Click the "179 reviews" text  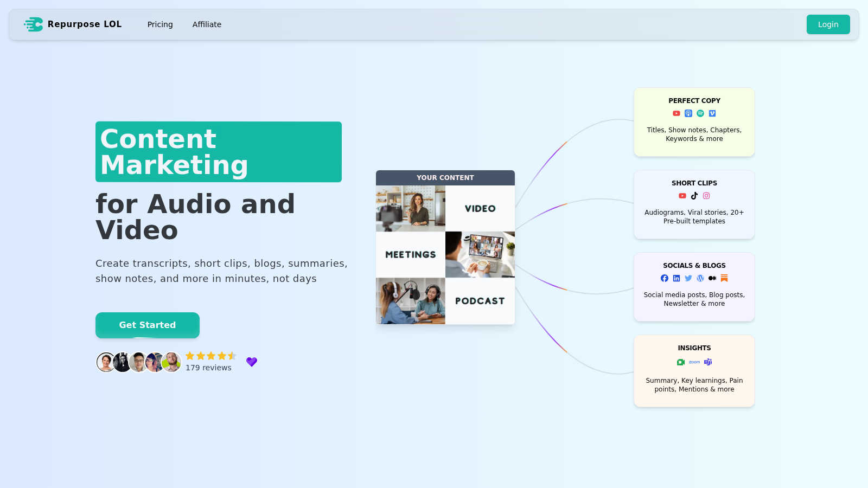click(x=208, y=368)
